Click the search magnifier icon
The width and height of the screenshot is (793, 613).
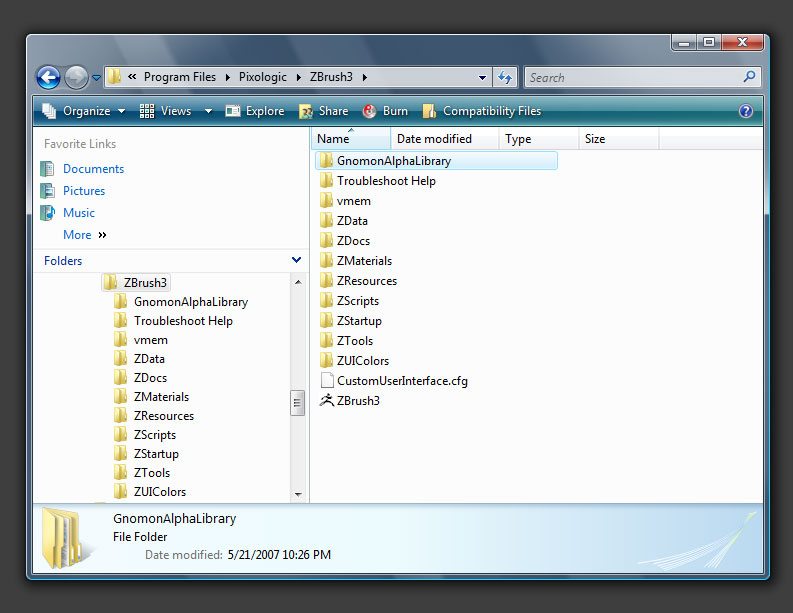pyautogui.click(x=749, y=77)
